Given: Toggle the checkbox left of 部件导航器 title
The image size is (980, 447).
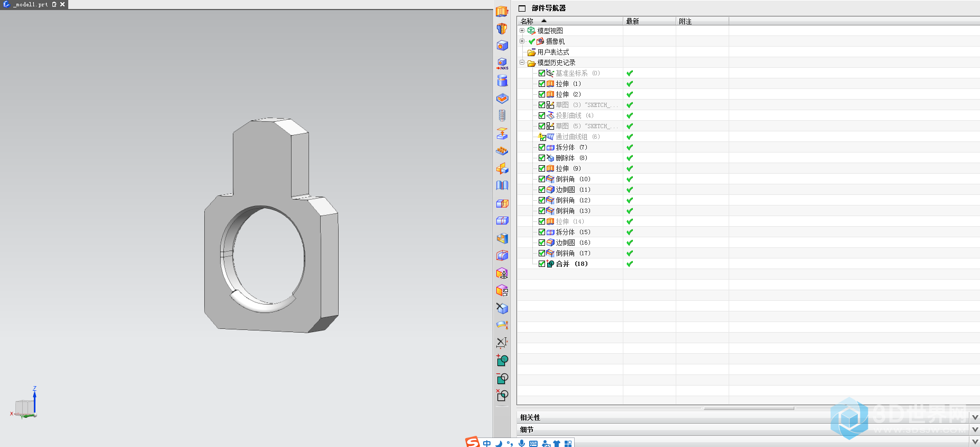Looking at the screenshot, I should (x=522, y=8).
